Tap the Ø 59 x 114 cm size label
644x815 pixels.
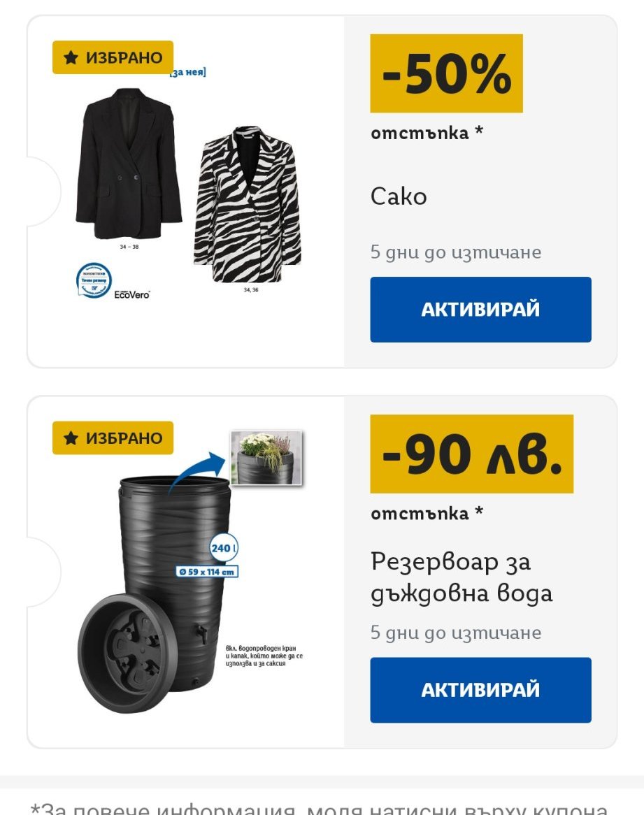point(207,572)
